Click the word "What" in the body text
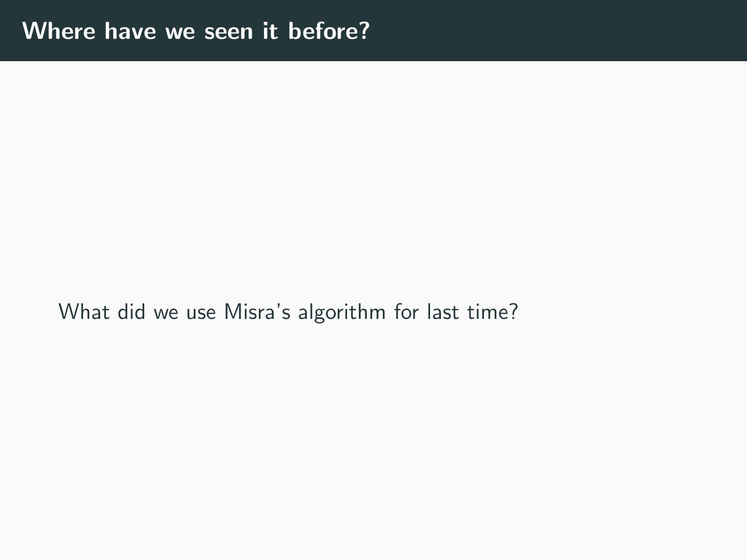Image resolution: width=747 pixels, height=560 pixels. [x=84, y=312]
